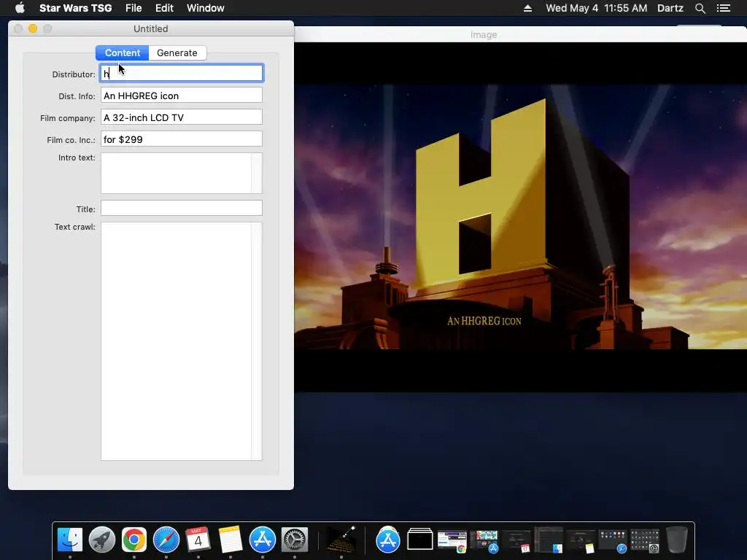Viewport: 747px width, 560px height.
Task: Open Finder from the Dock
Action: pos(70,540)
